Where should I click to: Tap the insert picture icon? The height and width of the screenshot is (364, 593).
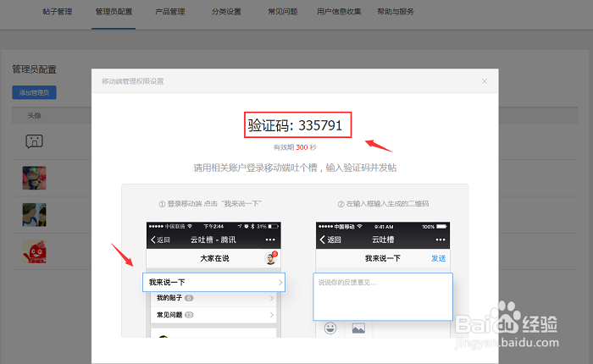click(358, 328)
